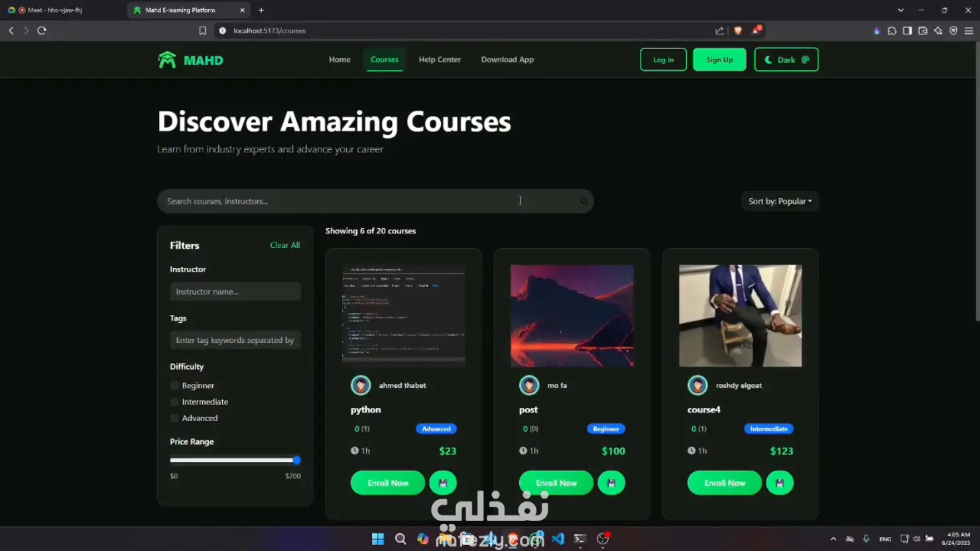The width and height of the screenshot is (980, 551).
Task: Open Download App nav item
Action: (x=507, y=60)
